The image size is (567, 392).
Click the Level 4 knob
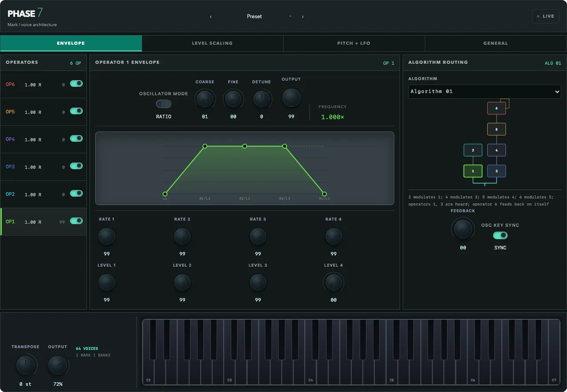pos(334,283)
